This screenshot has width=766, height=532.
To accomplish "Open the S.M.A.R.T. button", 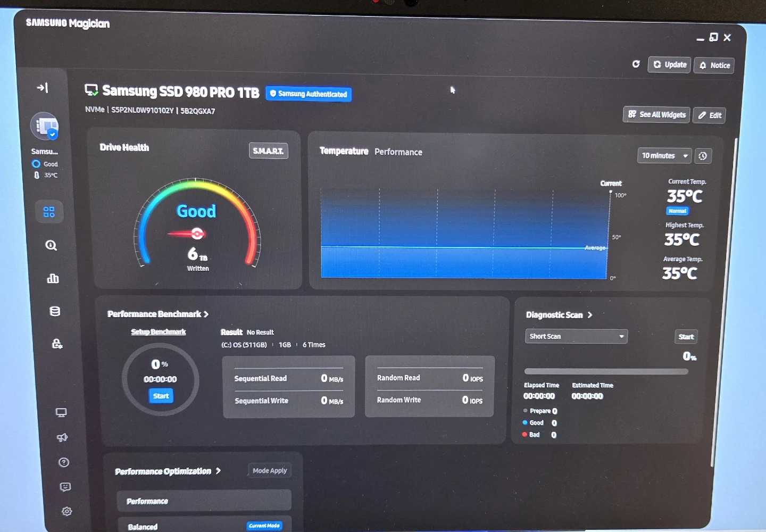I will click(x=268, y=151).
